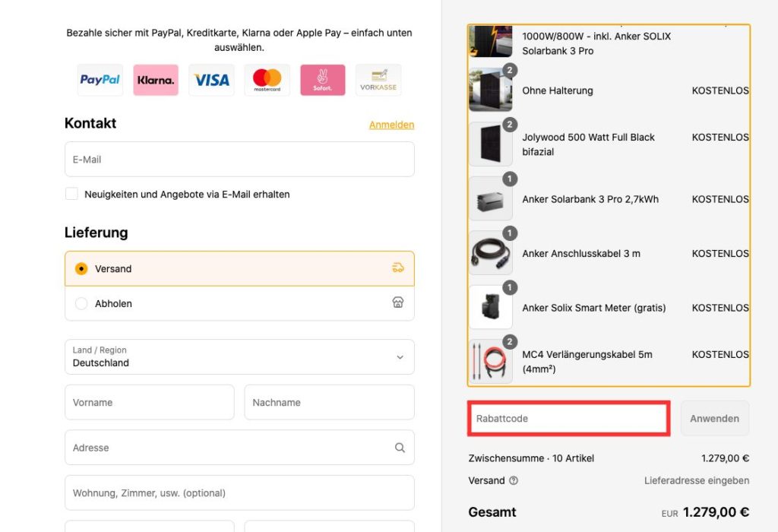Image resolution: width=778 pixels, height=532 pixels.
Task: Focus the Adresse input field
Action: pos(239,448)
